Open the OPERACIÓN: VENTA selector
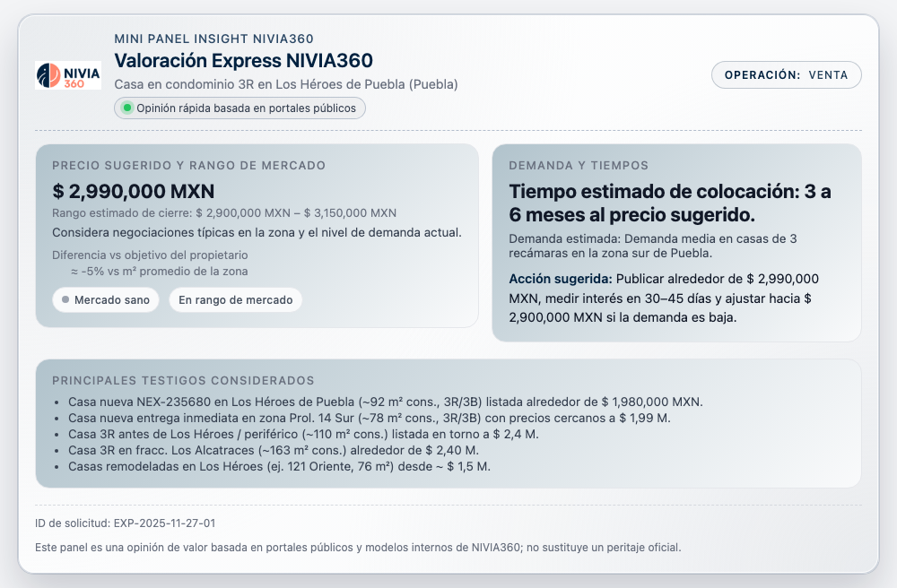897x588 pixels. click(786, 75)
